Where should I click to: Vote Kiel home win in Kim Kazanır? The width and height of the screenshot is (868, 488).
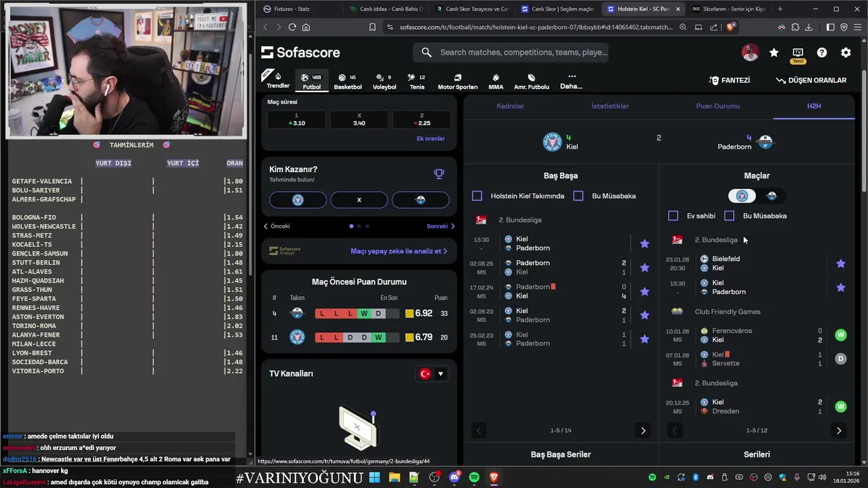(x=298, y=200)
